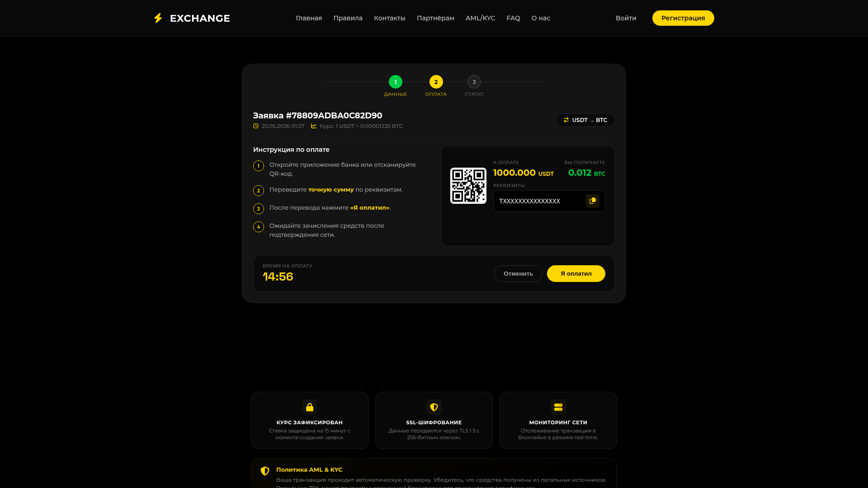
Task: Click instruction step number 1 circle
Action: 259,166
